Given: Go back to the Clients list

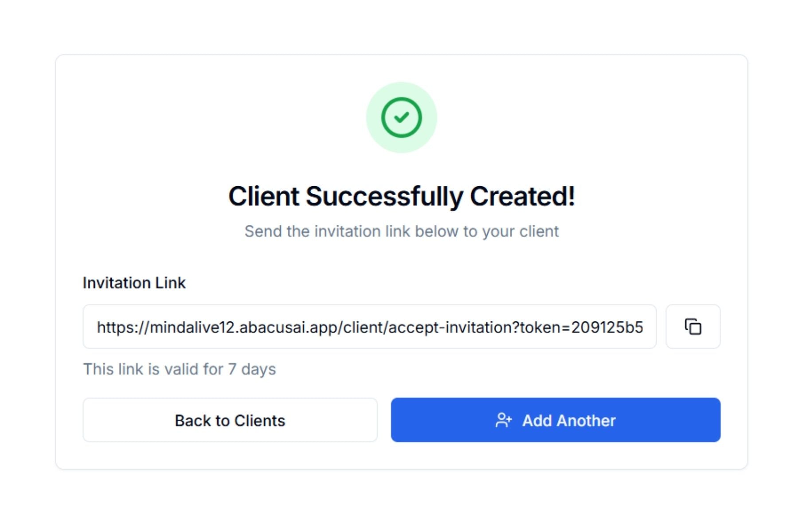Looking at the screenshot, I should coord(230,420).
